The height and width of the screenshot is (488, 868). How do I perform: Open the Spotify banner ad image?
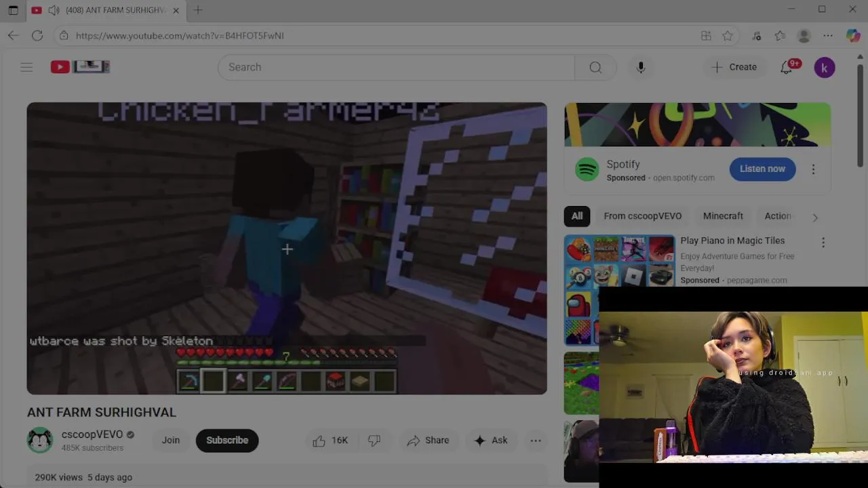(x=697, y=125)
